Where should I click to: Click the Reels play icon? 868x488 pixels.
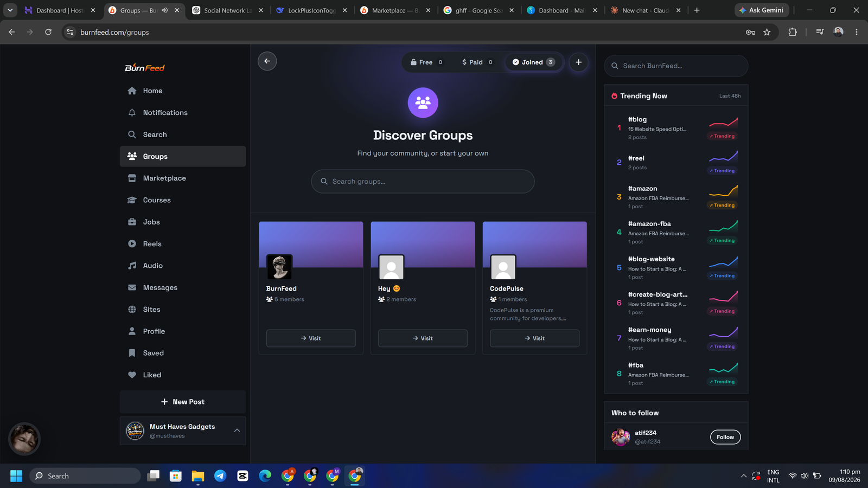click(x=132, y=244)
